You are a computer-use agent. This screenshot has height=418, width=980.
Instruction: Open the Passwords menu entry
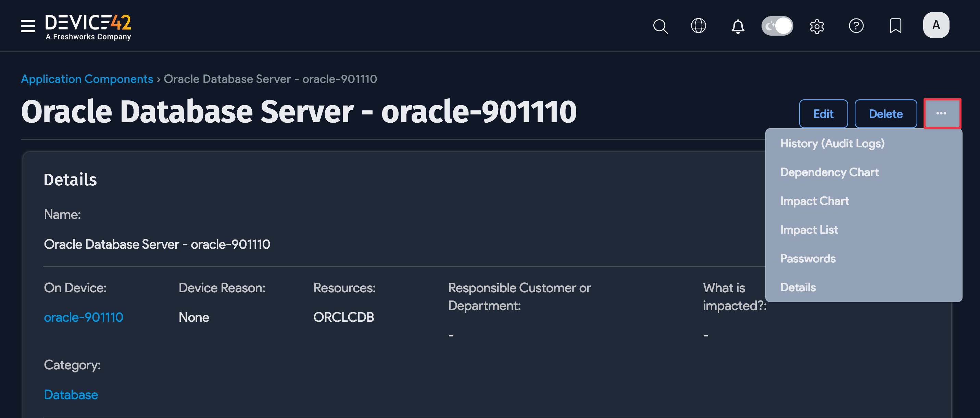tap(808, 258)
